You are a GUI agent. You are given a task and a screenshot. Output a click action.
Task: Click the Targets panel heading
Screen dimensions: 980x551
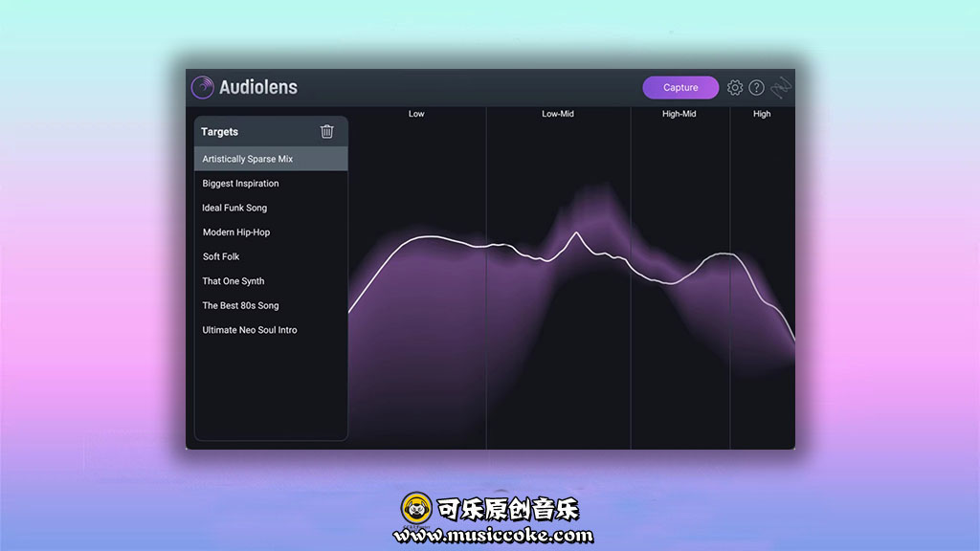[x=219, y=132]
